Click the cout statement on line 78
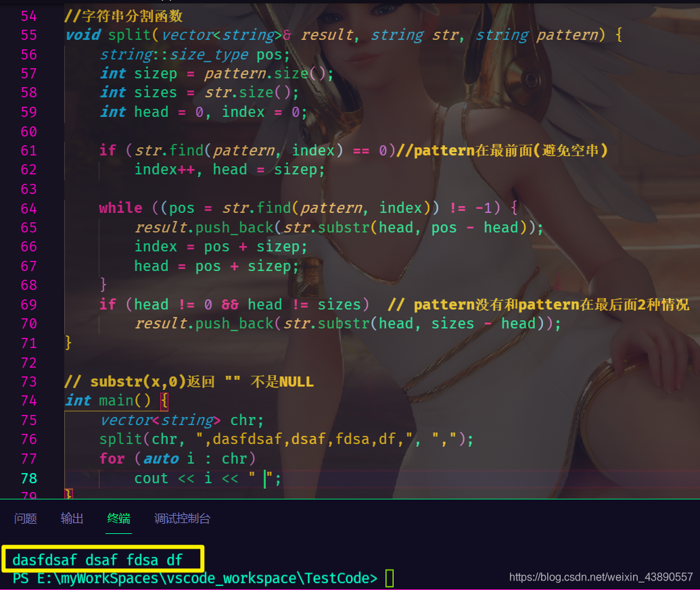This screenshot has height=590, width=700. pyautogui.click(x=208, y=478)
